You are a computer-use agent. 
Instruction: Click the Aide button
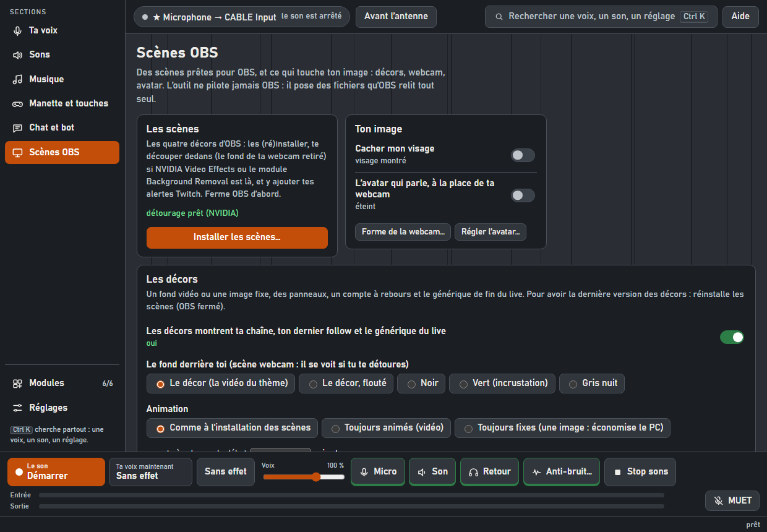(x=740, y=17)
